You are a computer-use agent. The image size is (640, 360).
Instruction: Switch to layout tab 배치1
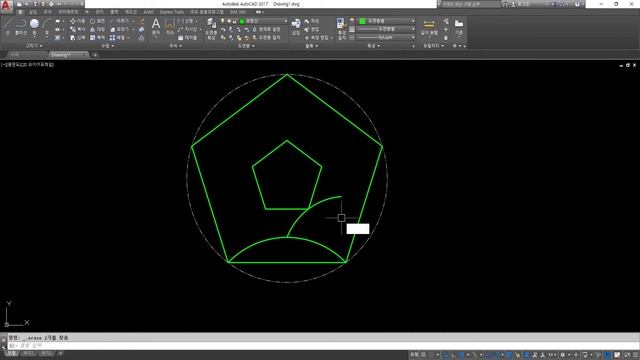28,353
